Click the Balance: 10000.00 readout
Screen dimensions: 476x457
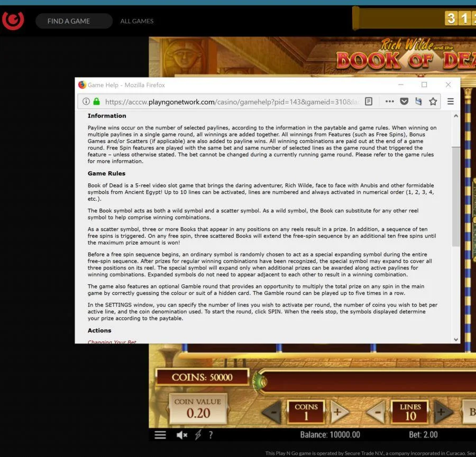330,435
